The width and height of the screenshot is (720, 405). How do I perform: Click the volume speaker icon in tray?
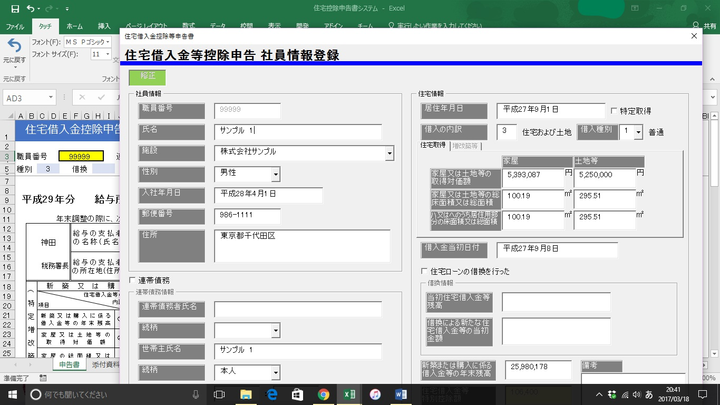(636, 394)
